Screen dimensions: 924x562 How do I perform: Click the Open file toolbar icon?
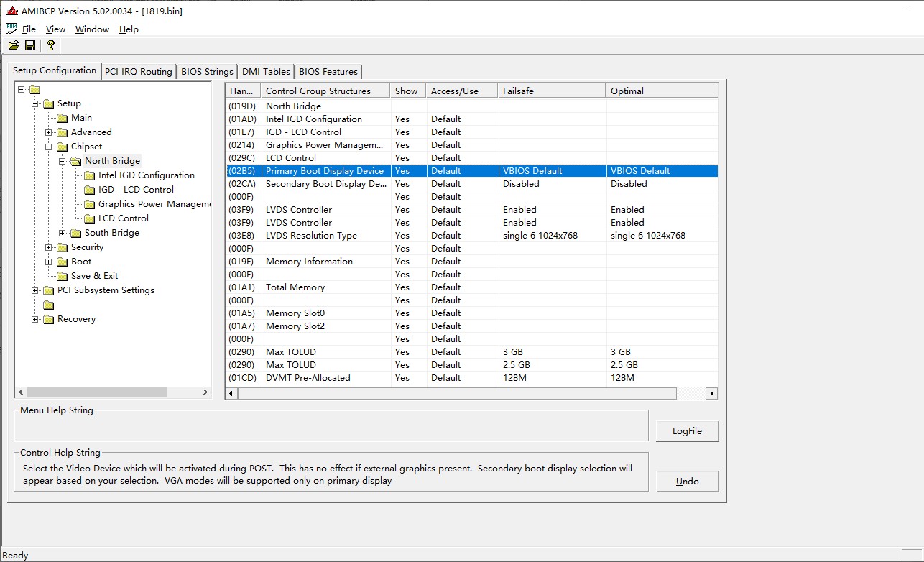[14, 45]
